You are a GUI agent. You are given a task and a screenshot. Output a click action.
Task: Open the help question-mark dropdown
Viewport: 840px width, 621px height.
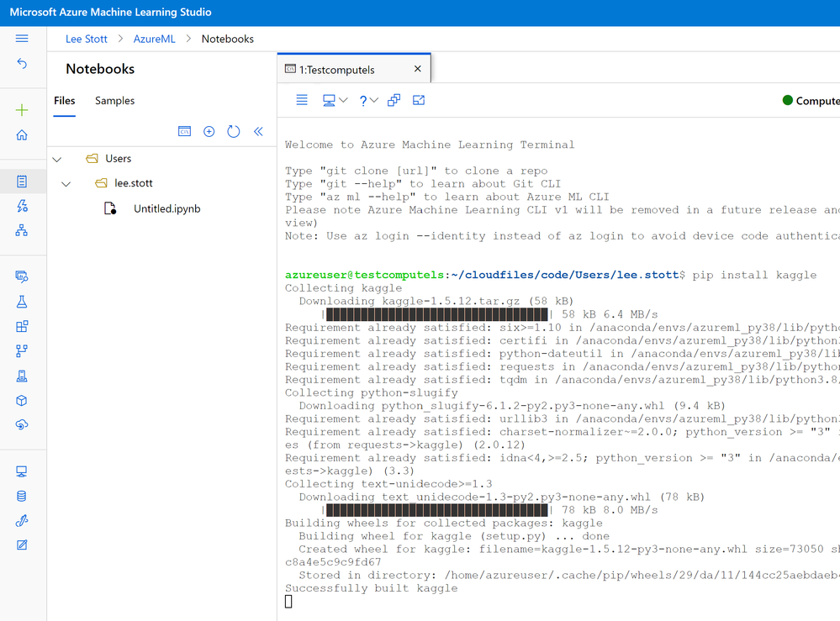click(368, 100)
